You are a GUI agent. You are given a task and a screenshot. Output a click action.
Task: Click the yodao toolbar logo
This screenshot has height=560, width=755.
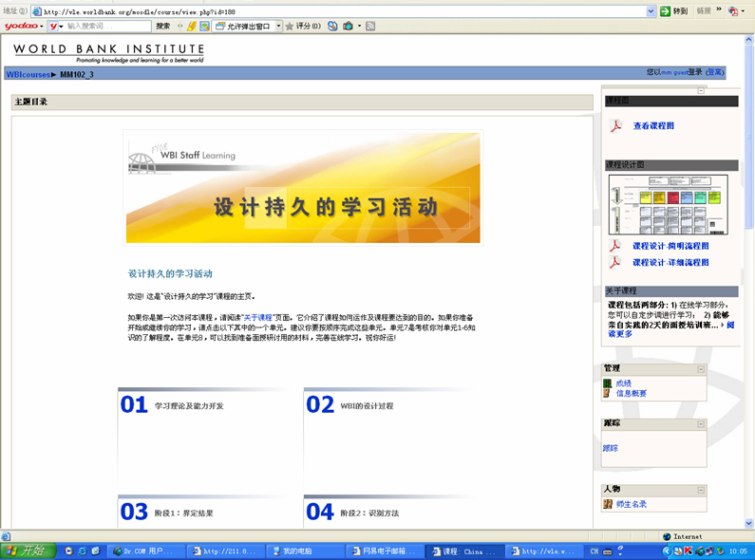pos(21,26)
